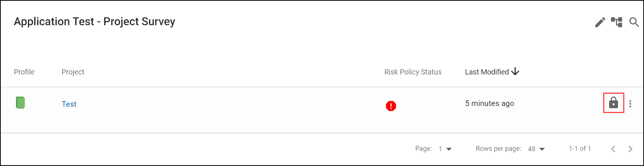Go to the previous page chevron
Viewport: 644px width, 166px height.
613,149
